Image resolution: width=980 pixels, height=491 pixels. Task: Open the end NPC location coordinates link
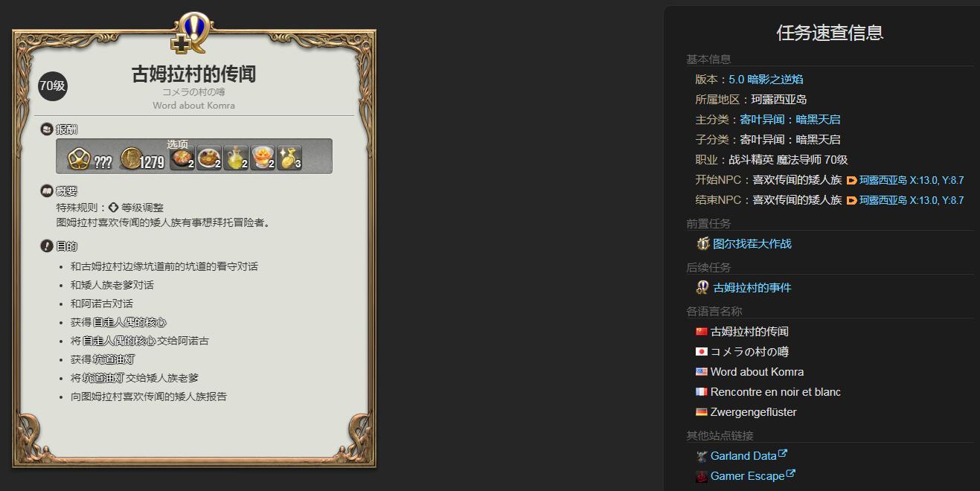tap(912, 200)
